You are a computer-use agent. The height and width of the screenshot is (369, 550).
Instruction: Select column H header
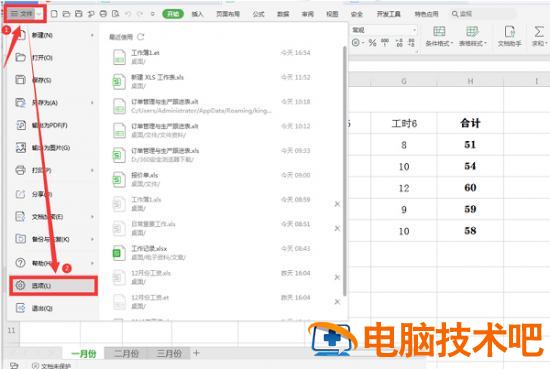[x=470, y=81]
